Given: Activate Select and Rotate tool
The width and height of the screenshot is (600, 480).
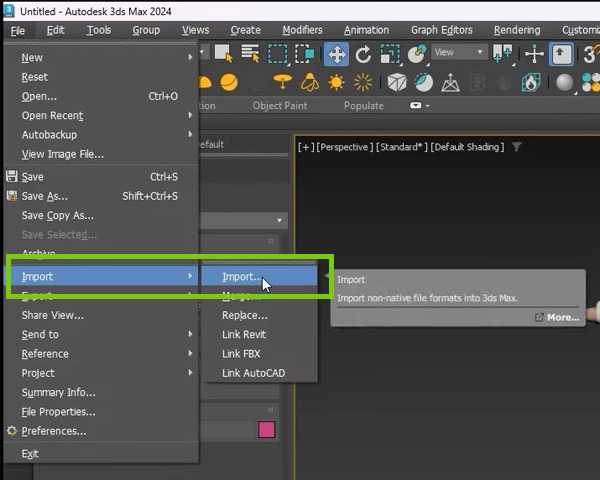Looking at the screenshot, I should (x=363, y=54).
